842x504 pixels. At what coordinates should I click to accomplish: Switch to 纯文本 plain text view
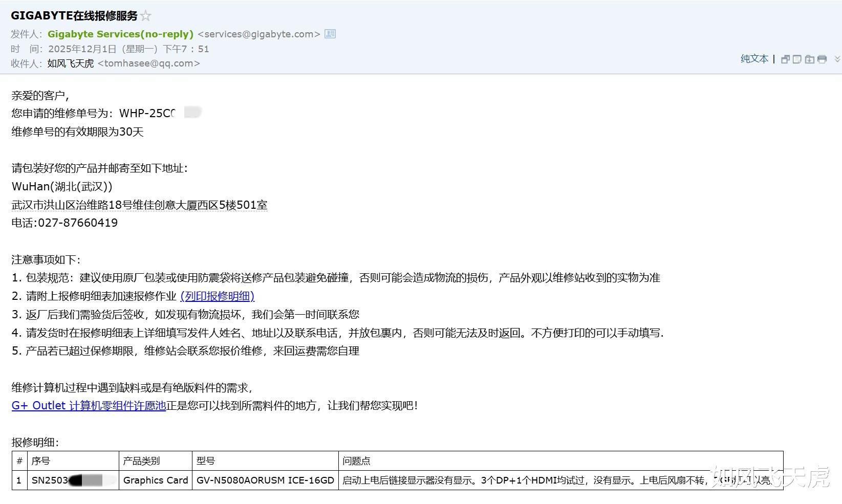click(754, 59)
